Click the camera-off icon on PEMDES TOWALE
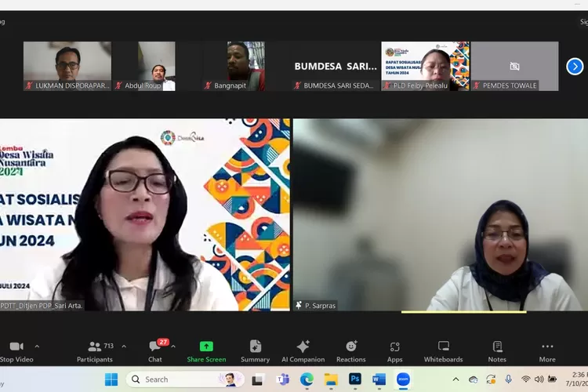Image resolution: width=588 pixels, height=392 pixels. (514, 67)
